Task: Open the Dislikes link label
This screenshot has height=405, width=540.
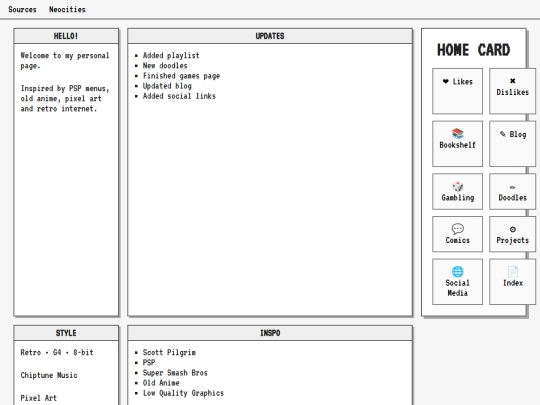Action: click(512, 92)
